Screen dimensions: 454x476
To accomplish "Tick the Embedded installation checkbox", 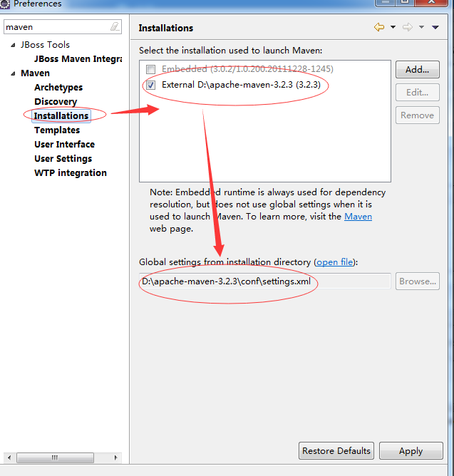I will tap(150, 69).
